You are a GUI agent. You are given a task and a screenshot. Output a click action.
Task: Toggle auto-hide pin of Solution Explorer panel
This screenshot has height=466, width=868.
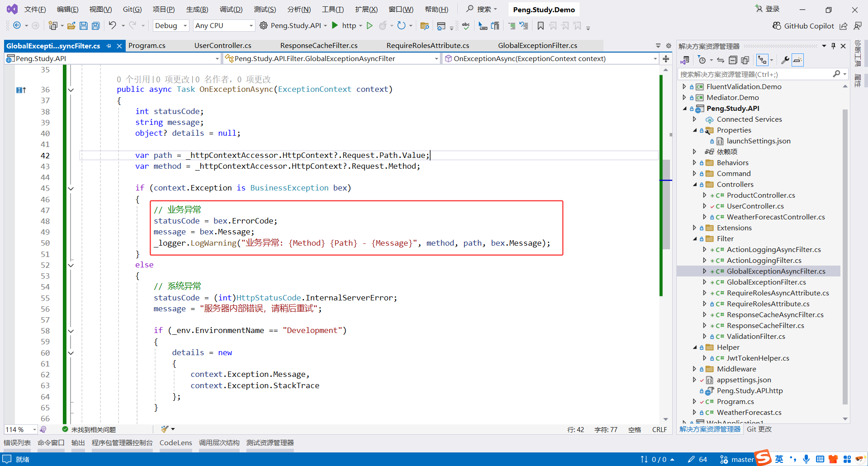(x=833, y=46)
